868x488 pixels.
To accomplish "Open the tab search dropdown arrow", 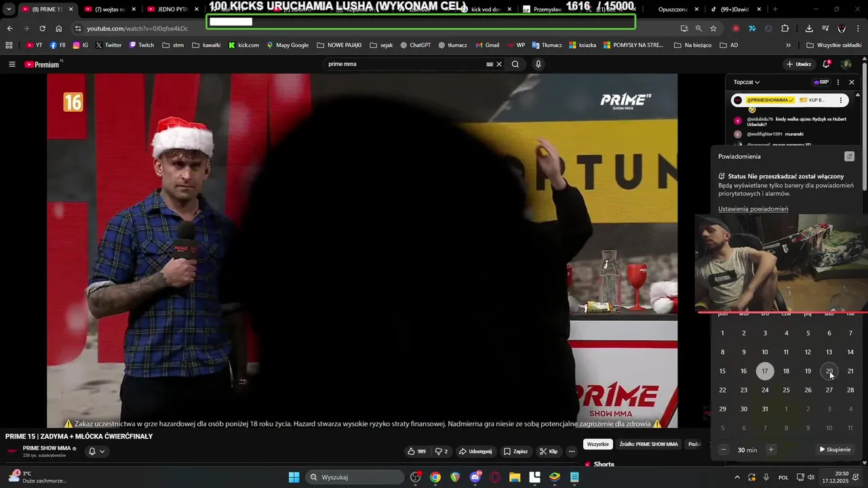I will pyautogui.click(x=9, y=9).
